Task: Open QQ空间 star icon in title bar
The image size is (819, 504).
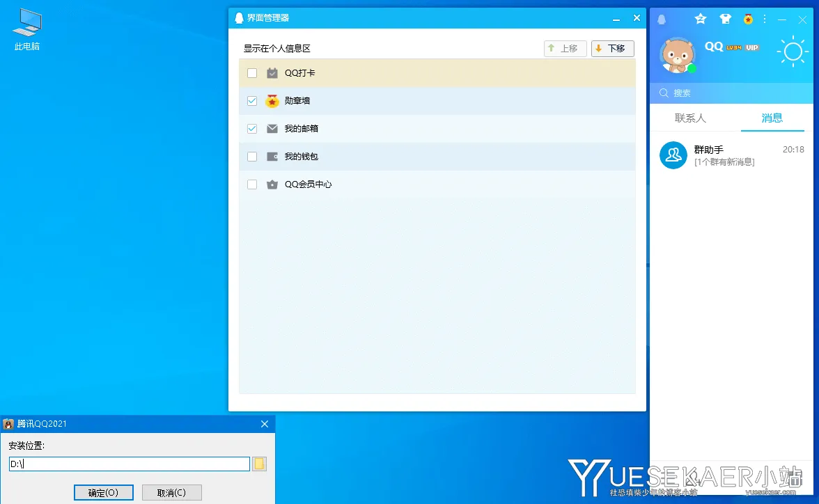Action: pos(701,19)
